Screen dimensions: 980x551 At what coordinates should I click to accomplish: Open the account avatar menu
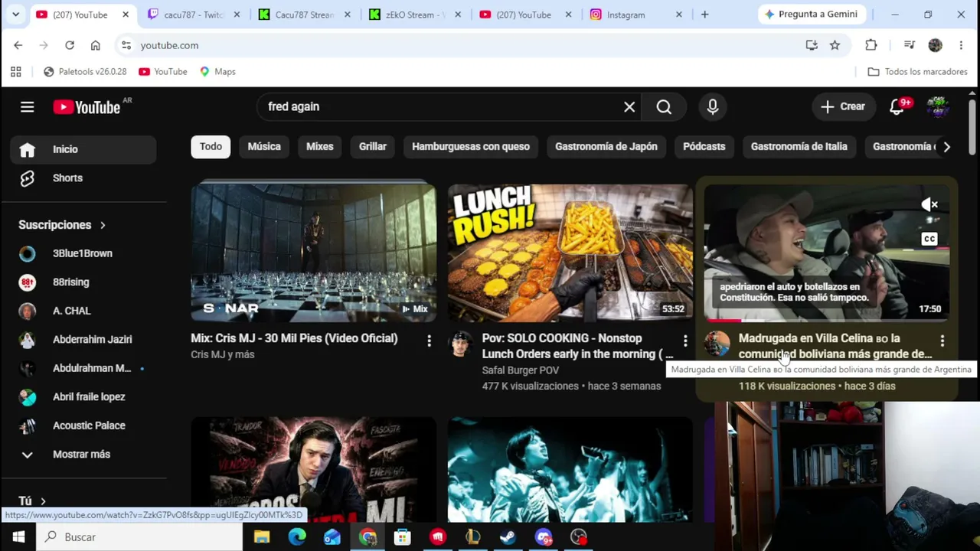tap(938, 107)
